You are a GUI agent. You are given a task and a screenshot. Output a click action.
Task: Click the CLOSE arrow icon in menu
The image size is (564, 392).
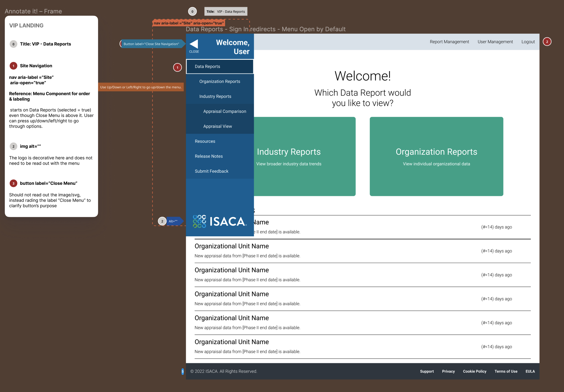[194, 44]
